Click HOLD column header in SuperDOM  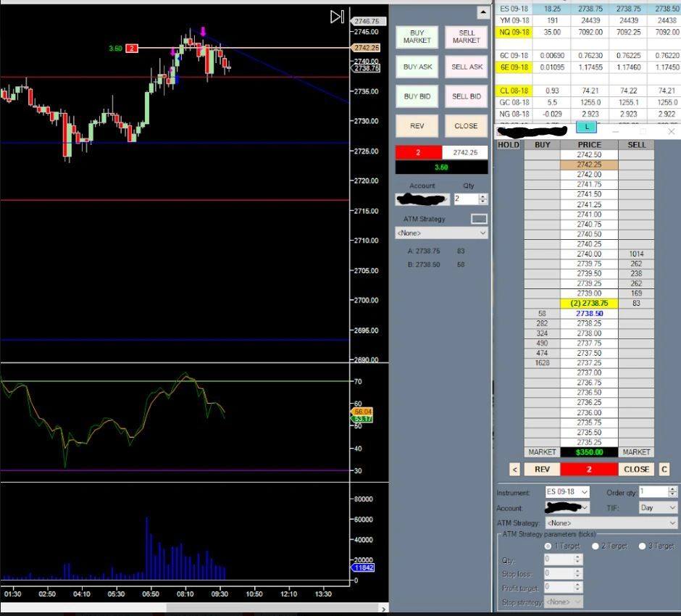pyautogui.click(x=509, y=145)
